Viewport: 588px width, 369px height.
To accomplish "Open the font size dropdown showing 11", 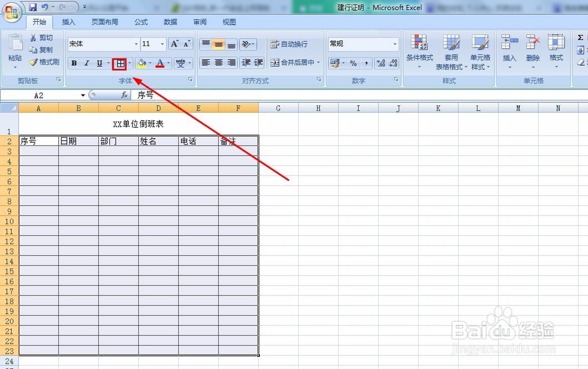I will point(159,43).
